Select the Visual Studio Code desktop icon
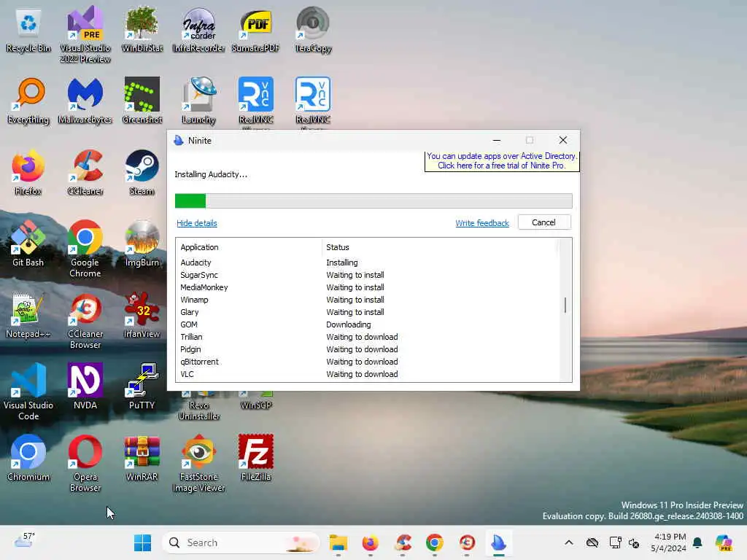The image size is (747, 560). coord(28,392)
